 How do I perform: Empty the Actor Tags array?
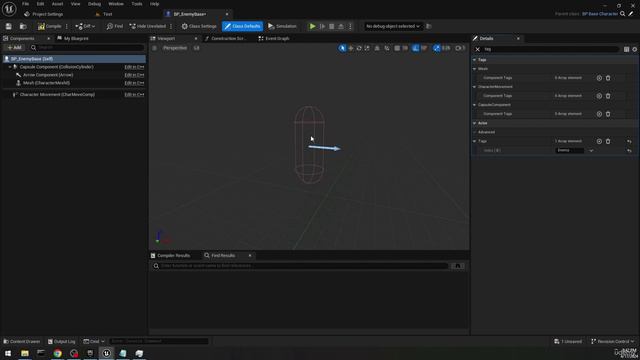(608, 141)
